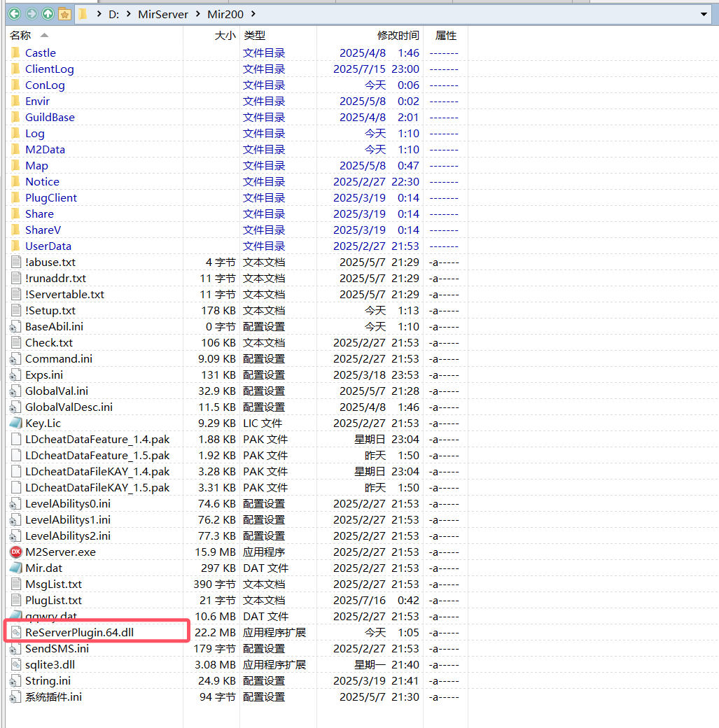
Task: Expand the chevron after MirServer in path
Action: [x=198, y=14]
